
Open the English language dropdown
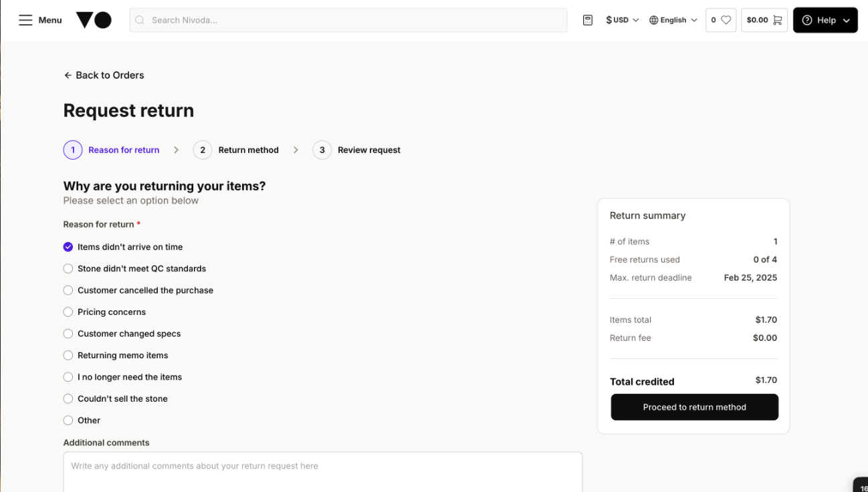[673, 20]
